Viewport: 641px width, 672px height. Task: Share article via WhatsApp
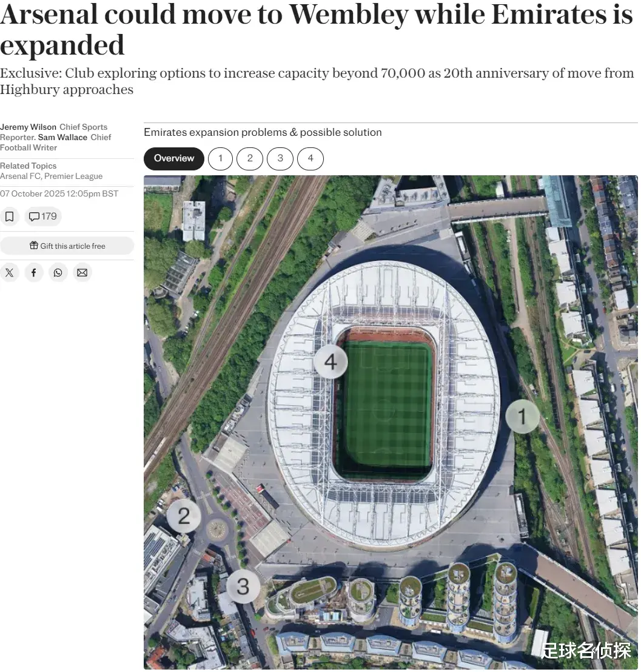point(58,273)
